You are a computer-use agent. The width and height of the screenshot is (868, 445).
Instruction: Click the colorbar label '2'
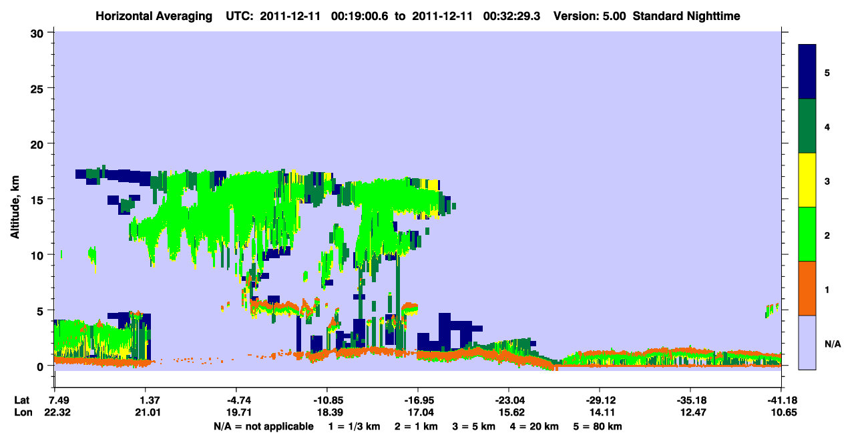point(827,235)
